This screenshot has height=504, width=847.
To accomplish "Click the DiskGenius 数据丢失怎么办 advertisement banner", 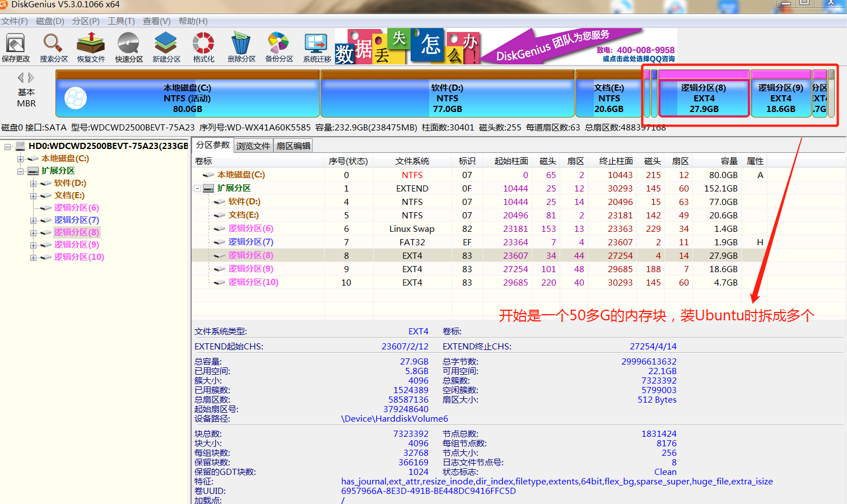I will (x=506, y=46).
